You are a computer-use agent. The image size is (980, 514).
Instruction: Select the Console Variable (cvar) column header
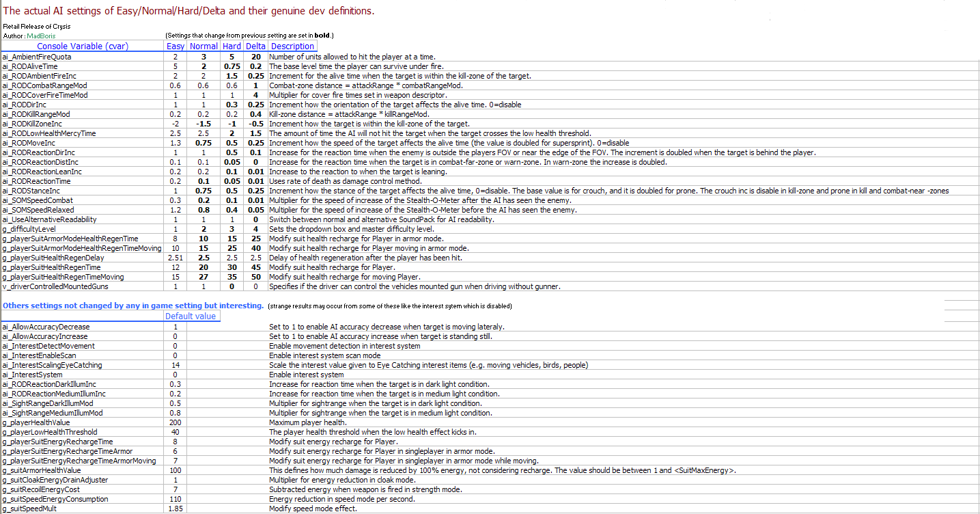(83, 46)
